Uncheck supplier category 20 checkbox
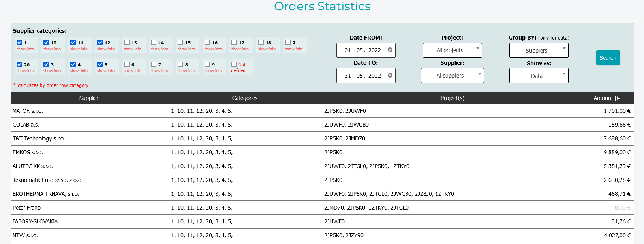This screenshot has width=644, height=244. pos(19,64)
